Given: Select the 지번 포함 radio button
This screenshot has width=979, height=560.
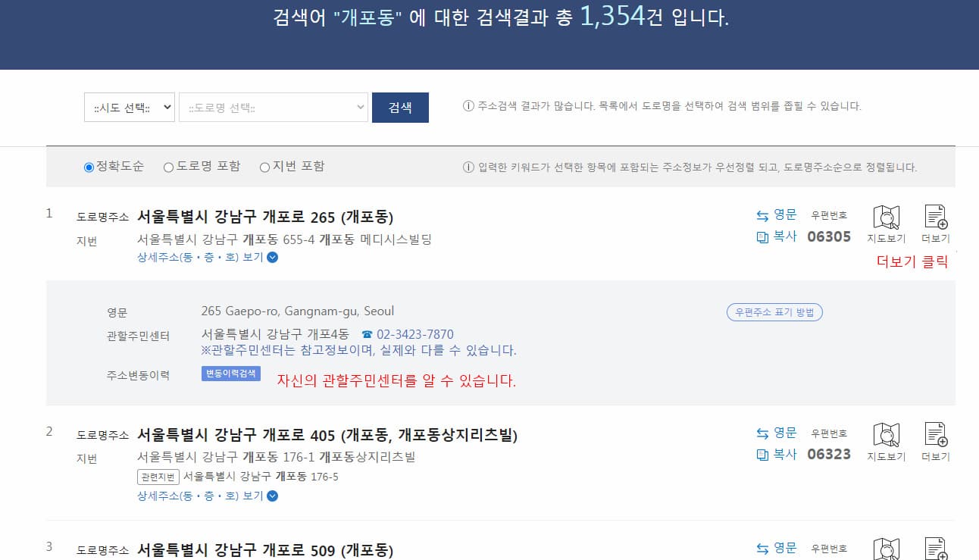Looking at the screenshot, I should tap(265, 166).
